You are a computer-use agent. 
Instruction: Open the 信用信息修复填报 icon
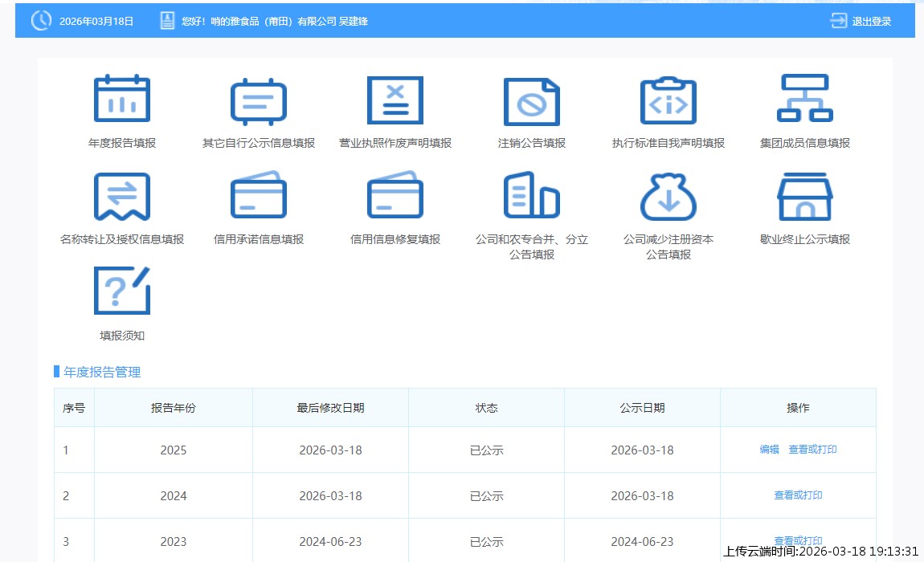click(x=395, y=195)
